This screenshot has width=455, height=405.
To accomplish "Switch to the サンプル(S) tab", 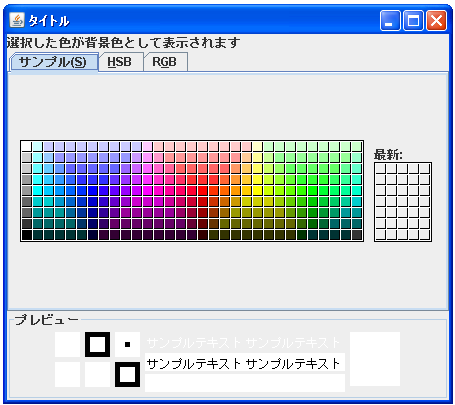I will [54, 62].
